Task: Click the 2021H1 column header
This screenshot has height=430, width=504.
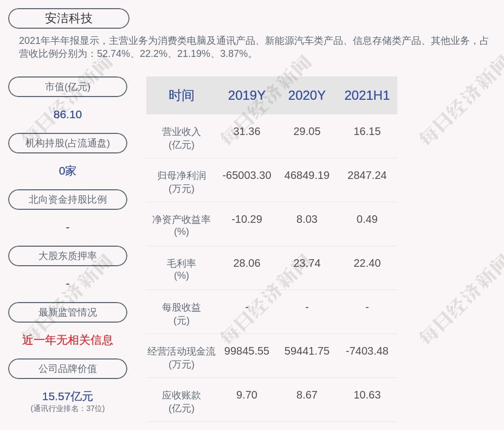Action: pos(367,95)
